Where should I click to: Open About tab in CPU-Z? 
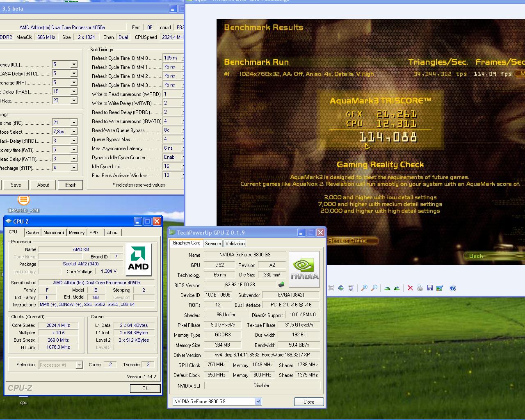click(x=113, y=233)
